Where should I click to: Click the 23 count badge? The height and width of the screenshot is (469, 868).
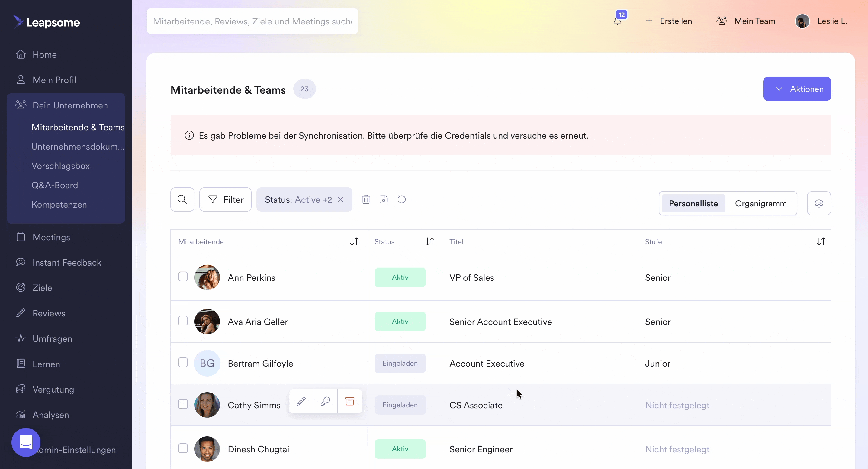(304, 89)
